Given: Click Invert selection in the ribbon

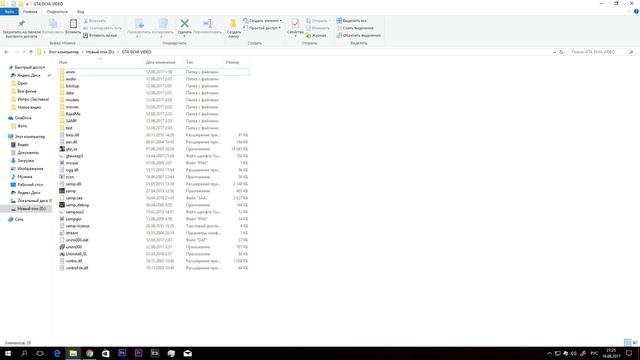Looking at the screenshot, I should click(x=358, y=36).
